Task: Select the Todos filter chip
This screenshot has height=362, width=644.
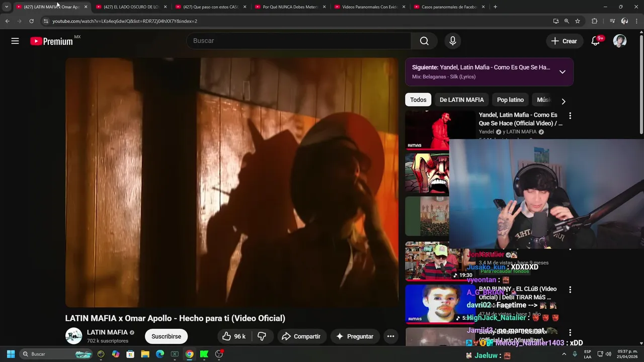Action: point(418,100)
